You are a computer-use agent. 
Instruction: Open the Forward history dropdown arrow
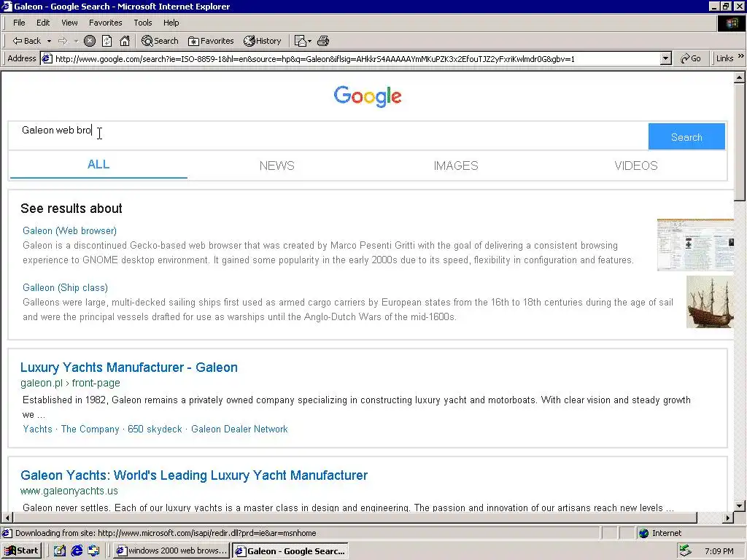(x=76, y=41)
